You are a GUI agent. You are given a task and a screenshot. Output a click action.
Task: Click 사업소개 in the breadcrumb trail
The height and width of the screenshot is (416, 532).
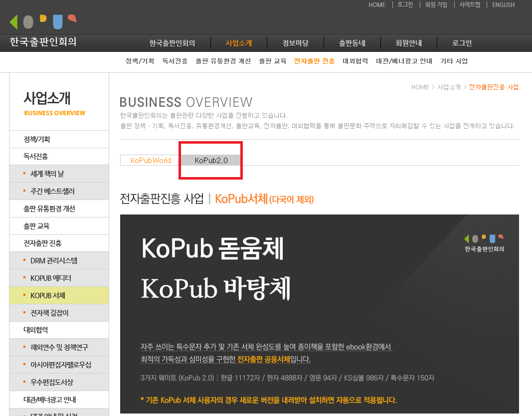click(x=449, y=87)
